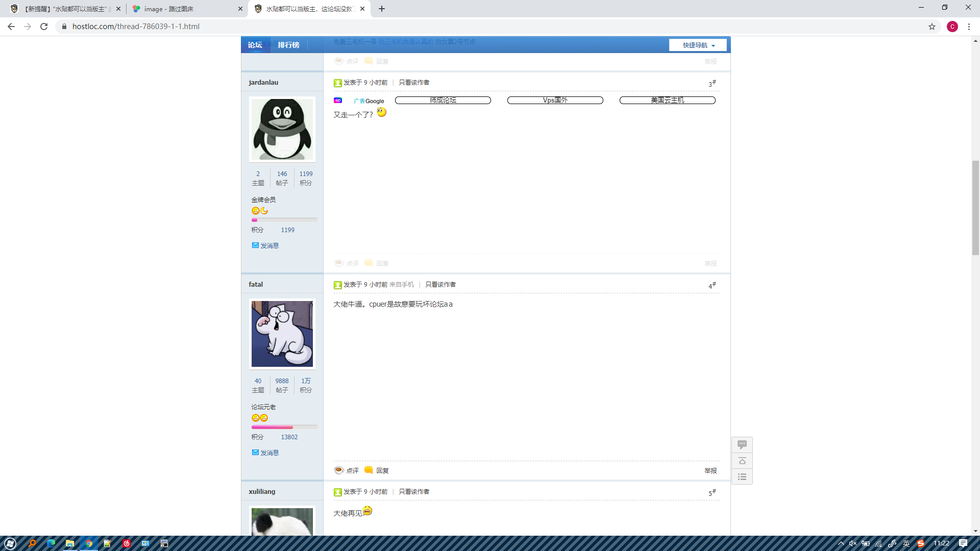
Task: Open the Chrome three-dot menu
Action: tap(969, 27)
